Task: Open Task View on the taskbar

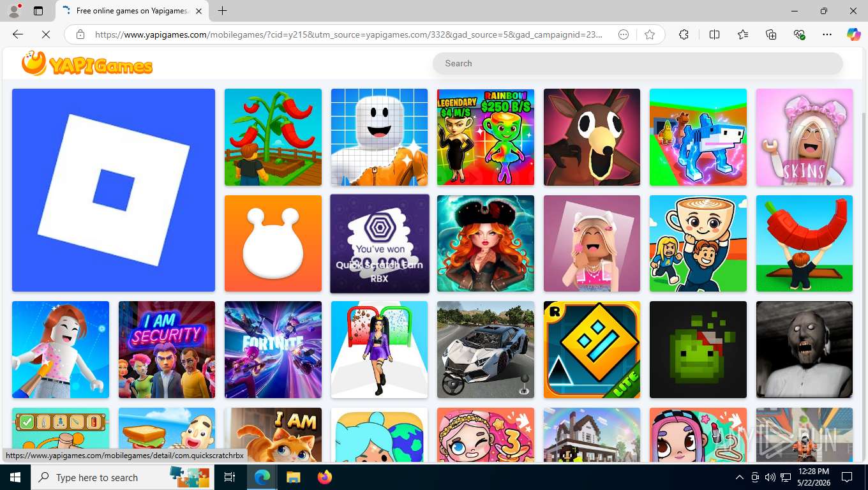Action: (230, 477)
